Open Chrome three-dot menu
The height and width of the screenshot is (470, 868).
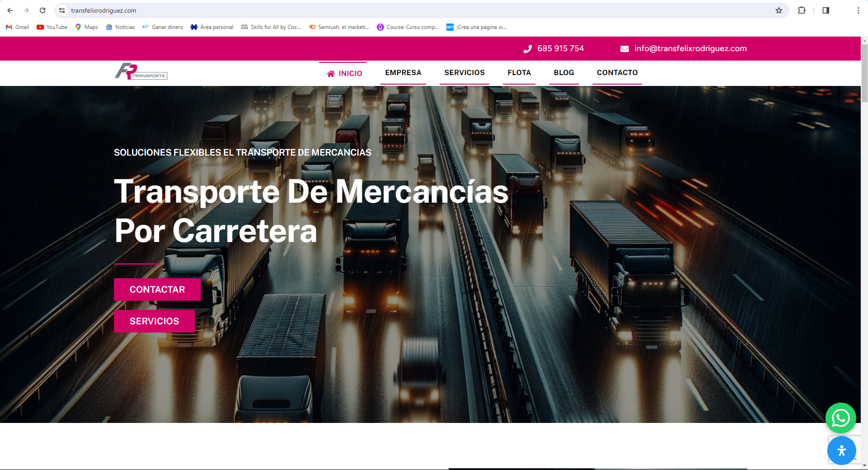click(x=858, y=10)
